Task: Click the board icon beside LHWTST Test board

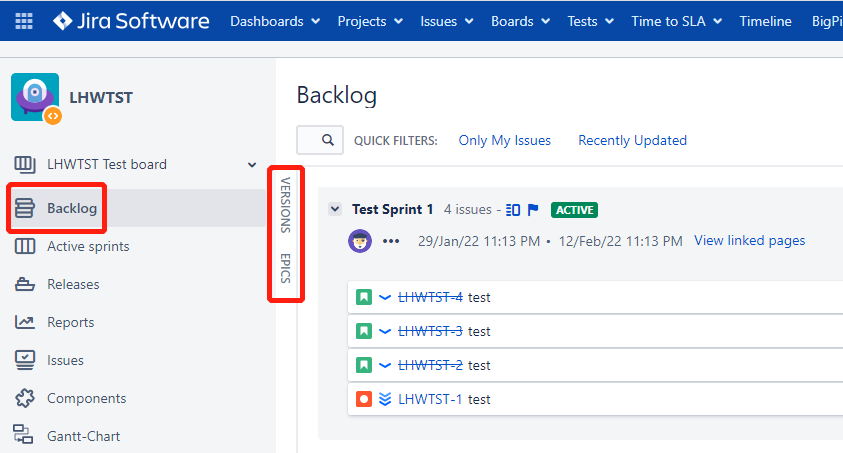Action: pyautogui.click(x=25, y=164)
